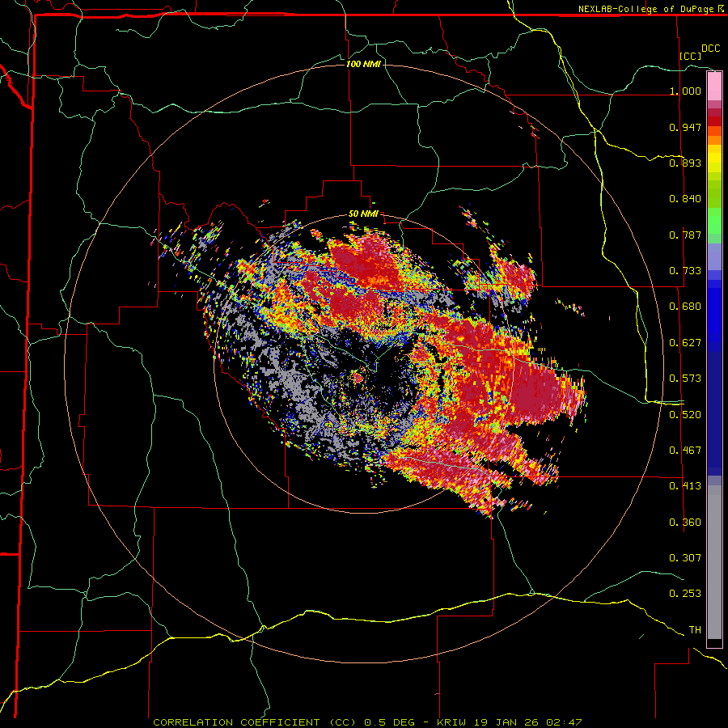The height and width of the screenshot is (728, 728).
Task: Click the TH label at the legend bottom
Action: (695, 630)
